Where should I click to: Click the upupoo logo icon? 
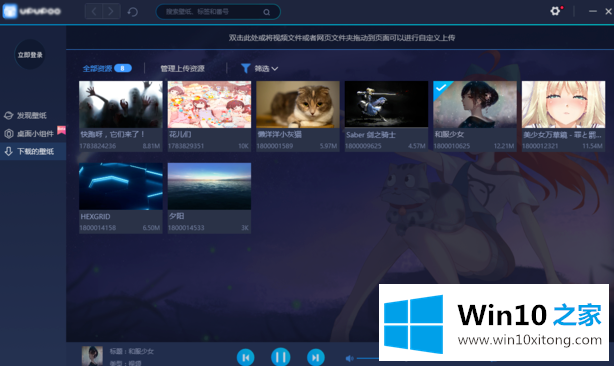pyautogui.click(x=10, y=11)
